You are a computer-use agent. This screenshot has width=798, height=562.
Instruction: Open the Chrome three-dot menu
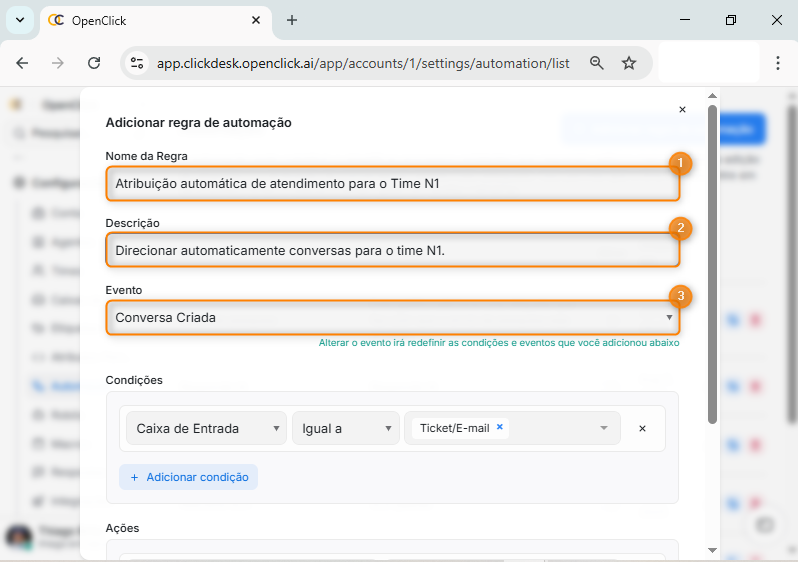coord(777,63)
